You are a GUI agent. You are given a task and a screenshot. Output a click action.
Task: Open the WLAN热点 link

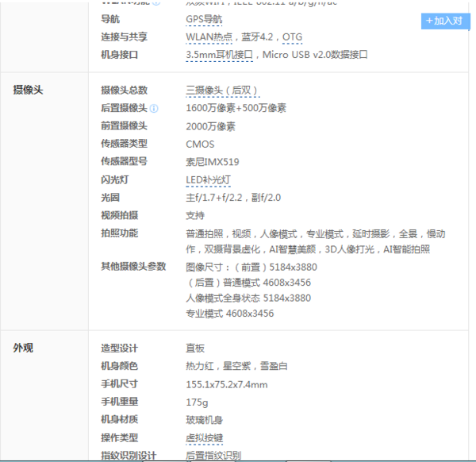(209, 37)
